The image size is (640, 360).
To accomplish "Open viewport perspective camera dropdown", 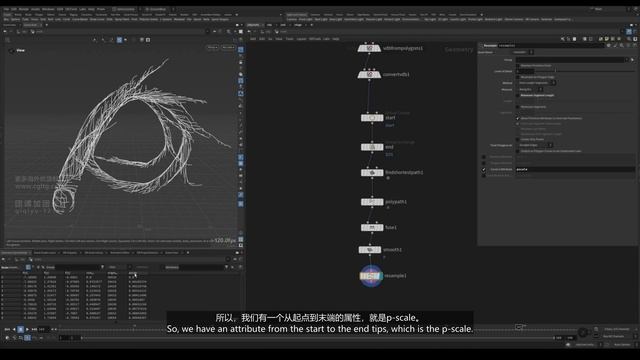I will (213, 47).
